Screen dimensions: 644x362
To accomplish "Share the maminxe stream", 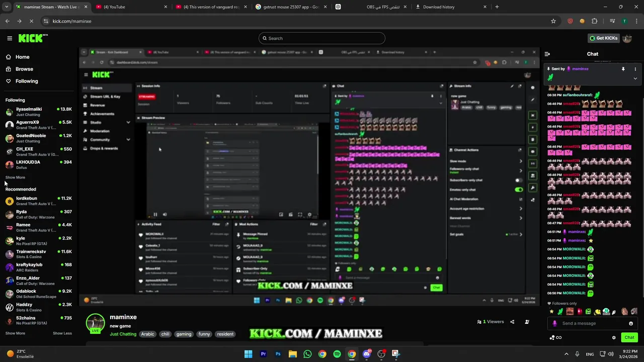I will (x=512, y=322).
